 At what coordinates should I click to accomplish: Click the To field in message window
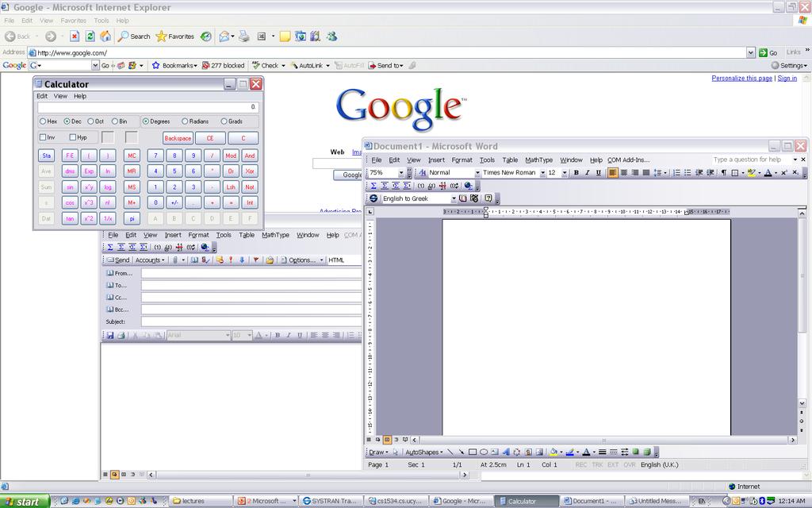tap(251, 285)
